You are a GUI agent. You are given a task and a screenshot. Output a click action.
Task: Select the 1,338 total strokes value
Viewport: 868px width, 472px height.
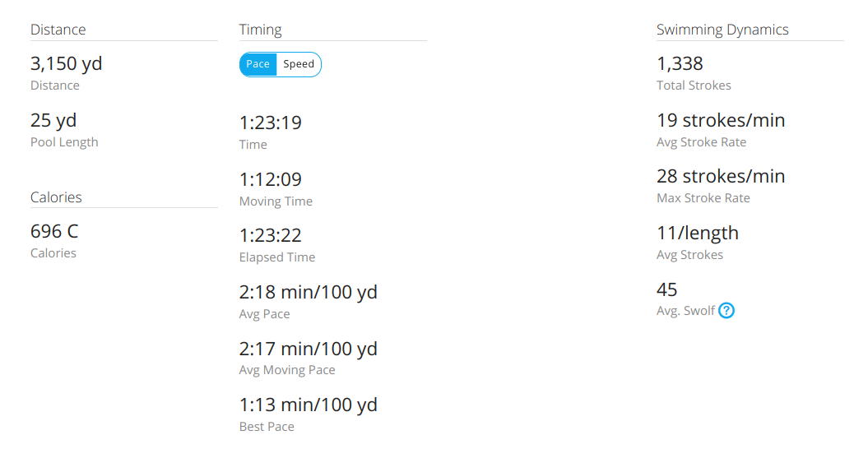click(680, 64)
